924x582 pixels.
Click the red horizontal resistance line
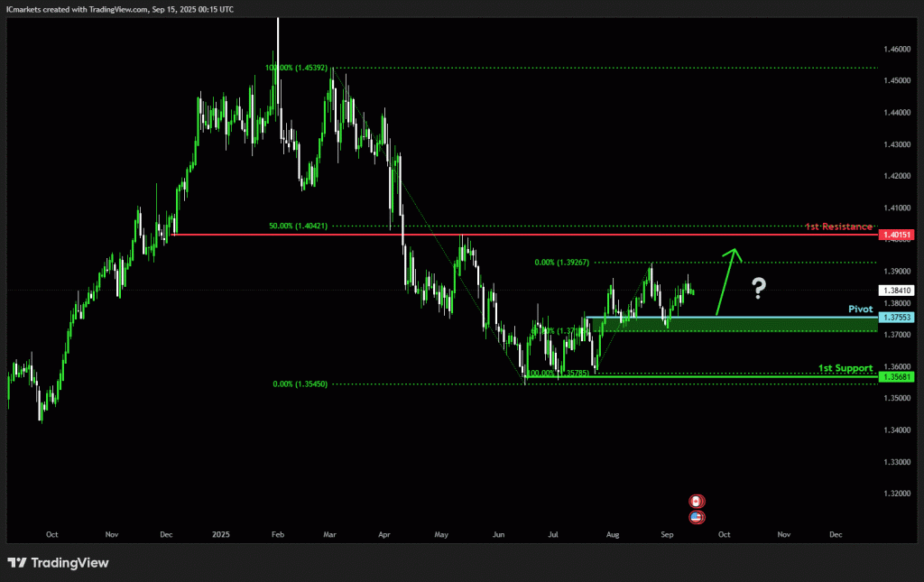pyautogui.click(x=524, y=235)
